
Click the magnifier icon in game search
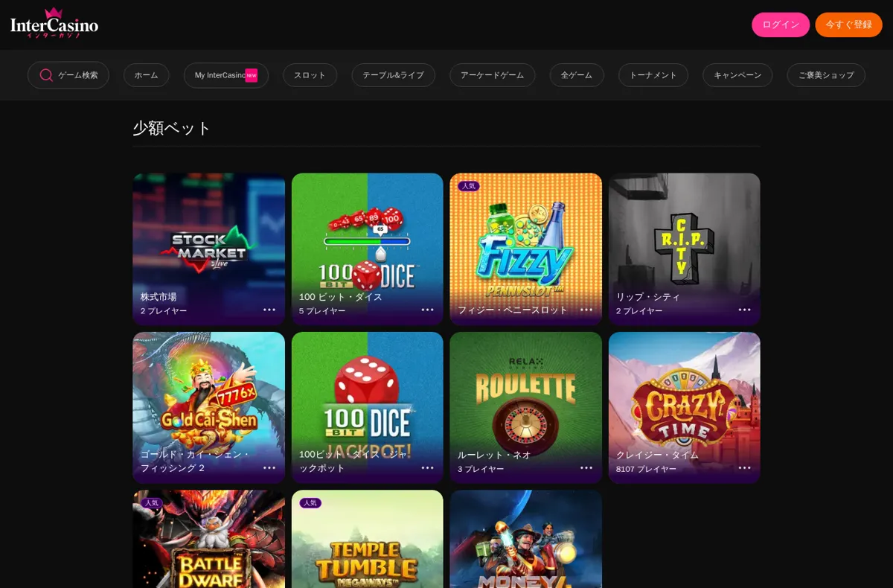point(46,75)
